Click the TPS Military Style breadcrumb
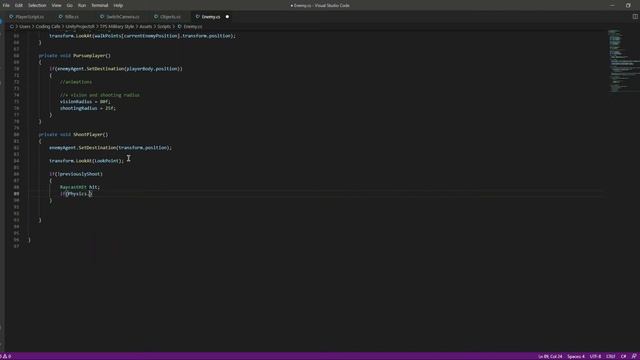 (117, 27)
